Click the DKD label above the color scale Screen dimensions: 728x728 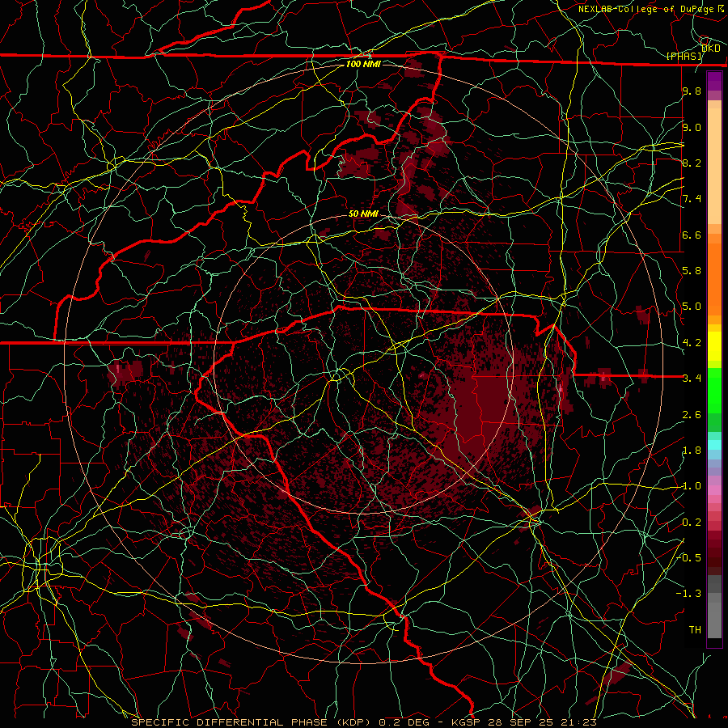(x=711, y=48)
